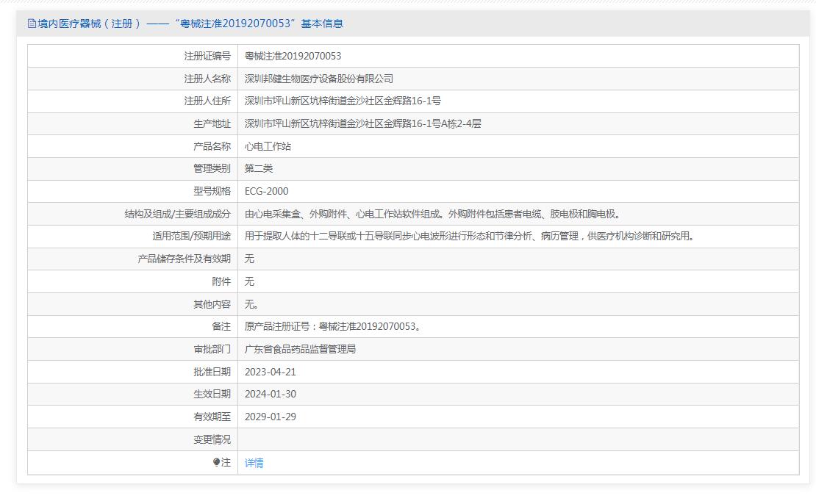This screenshot has width=816, height=504.
Task: Click the 生效日期 label
Action: pyautogui.click(x=212, y=395)
